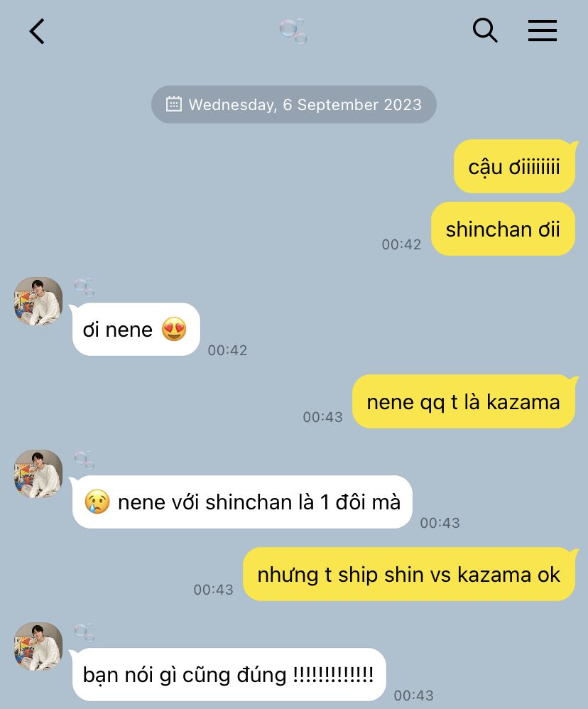Open the Wednesday, 6 September 2023 date label

pos(305,104)
